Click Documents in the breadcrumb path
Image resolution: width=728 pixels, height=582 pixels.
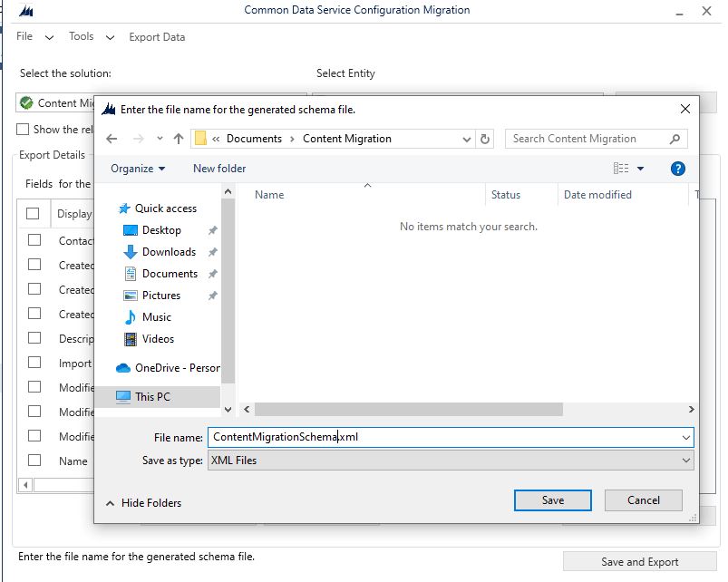tap(254, 139)
